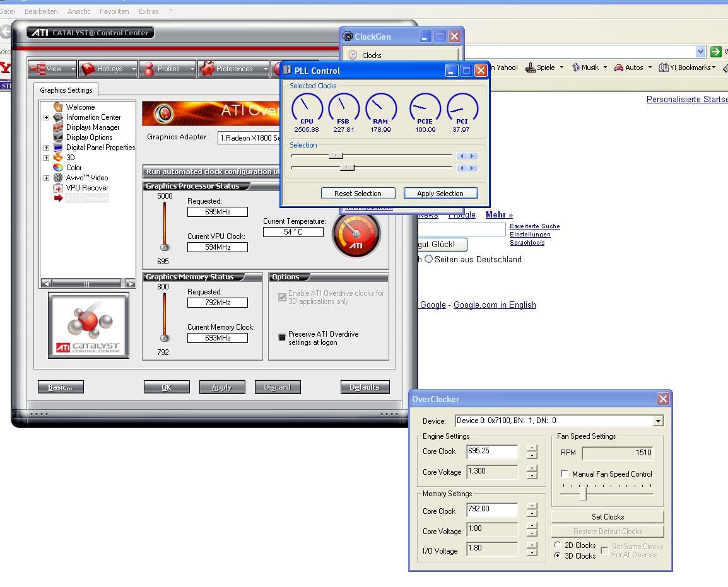Toggle Preserve ATI Overdrive settings at logon
Screen dimensions: 728x587
[282, 337]
